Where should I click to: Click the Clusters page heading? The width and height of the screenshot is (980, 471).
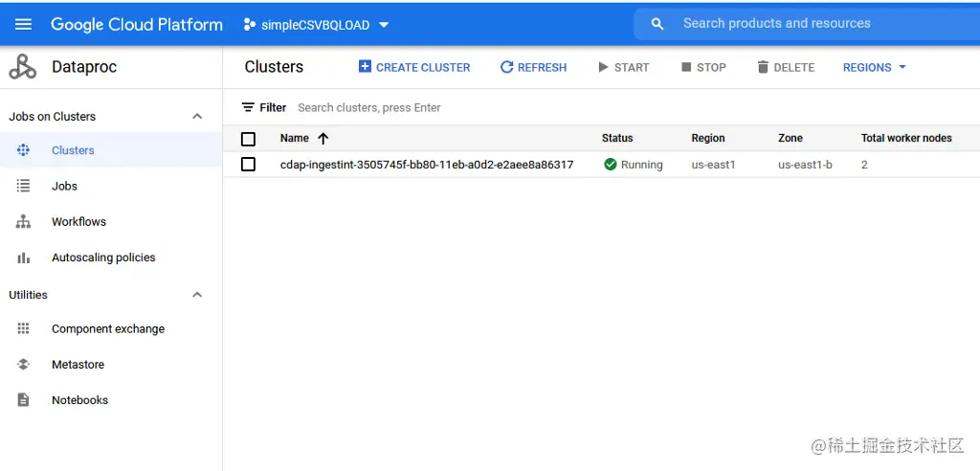274,67
